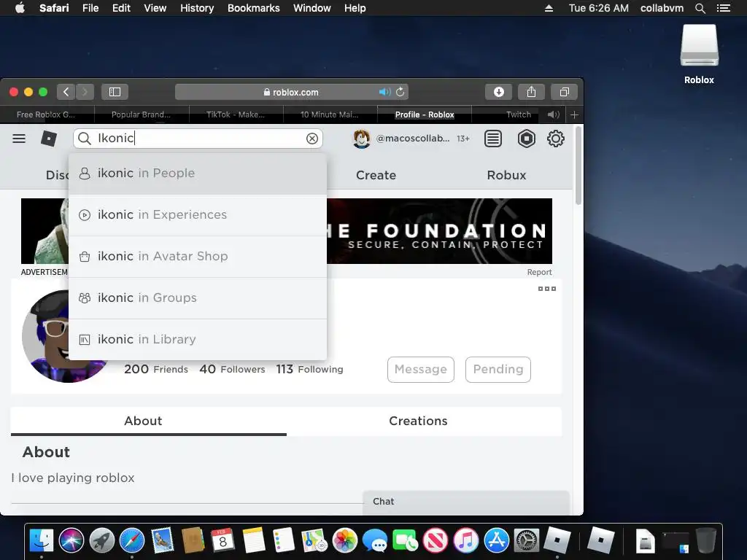Viewport: 747px width, 560px height.
Task: Go to the Robux navigation link
Action: point(506,175)
